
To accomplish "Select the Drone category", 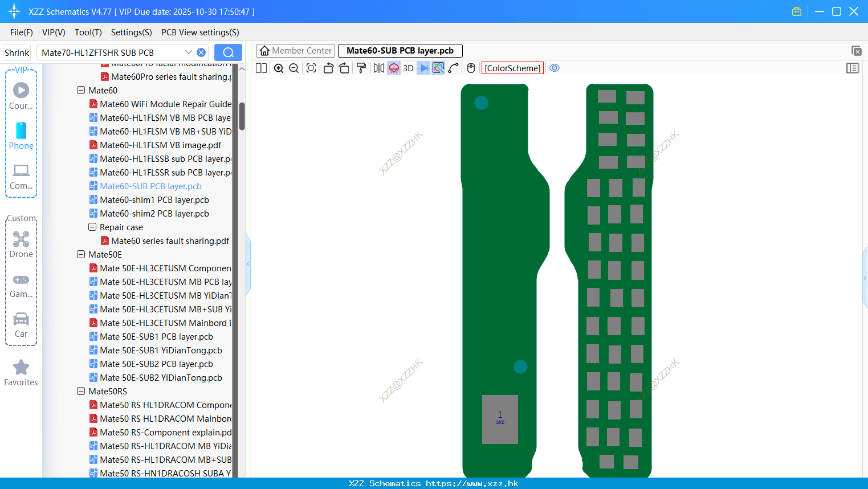I will click(21, 244).
